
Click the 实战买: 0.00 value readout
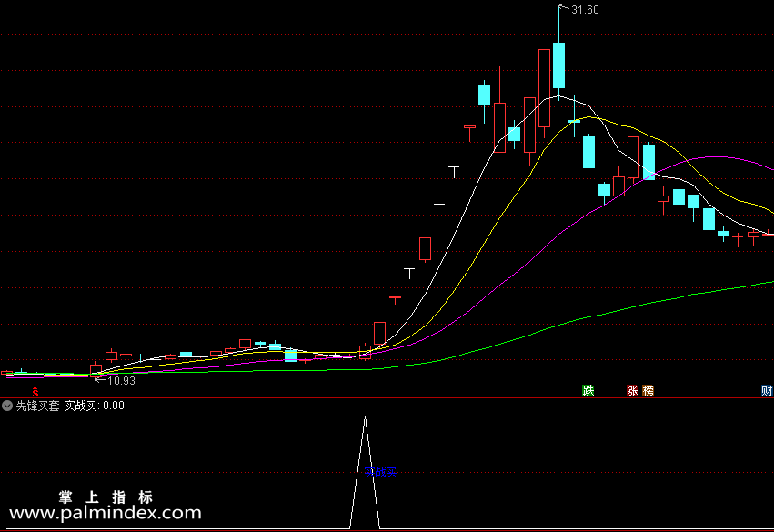coord(95,406)
